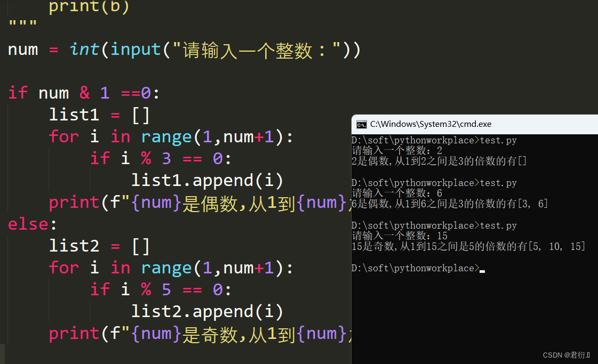Click the first 'test.py' command line in cmd
Image resolution: width=598 pixels, height=364 pixels.
(434, 140)
